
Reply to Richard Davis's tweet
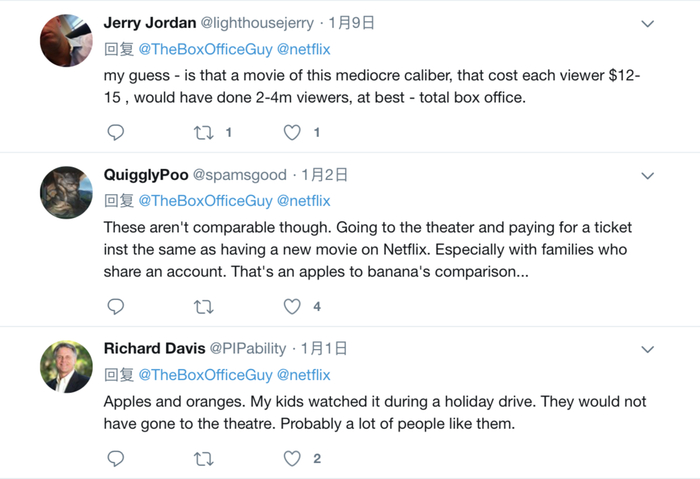coord(115,458)
